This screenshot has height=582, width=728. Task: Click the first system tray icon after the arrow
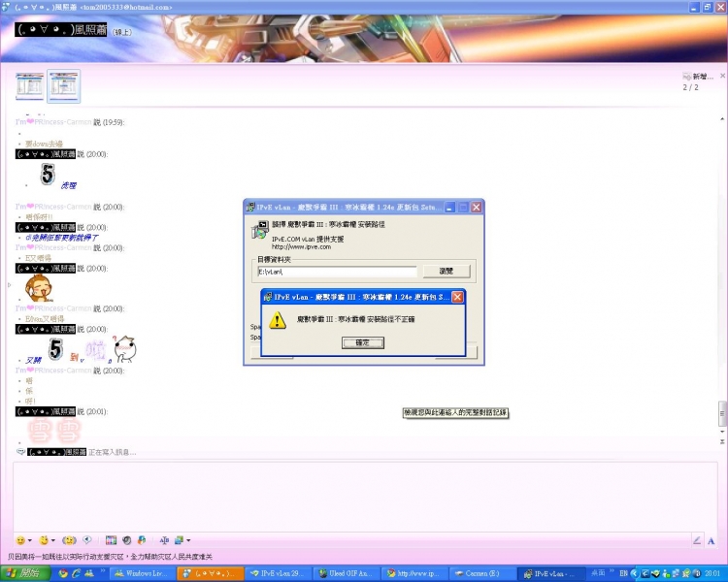click(x=645, y=573)
